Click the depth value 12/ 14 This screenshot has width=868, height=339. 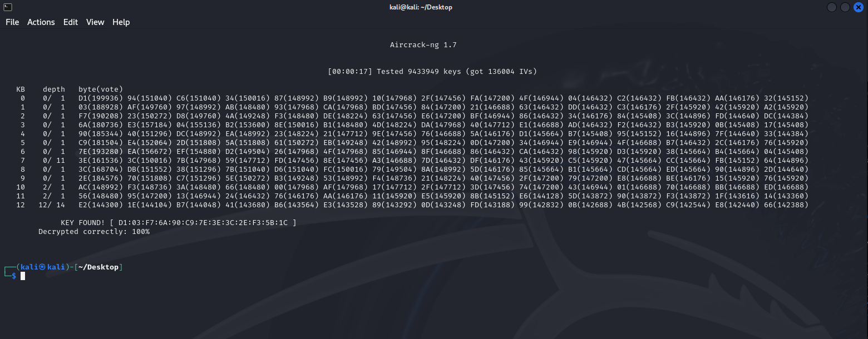pyautogui.click(x=52, y=205)
